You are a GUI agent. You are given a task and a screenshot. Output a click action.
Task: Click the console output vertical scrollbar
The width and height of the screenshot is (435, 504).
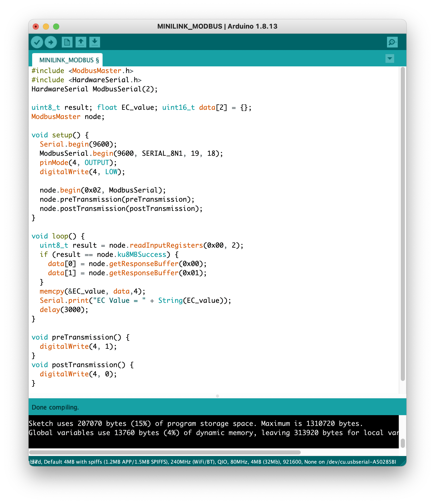403,443
